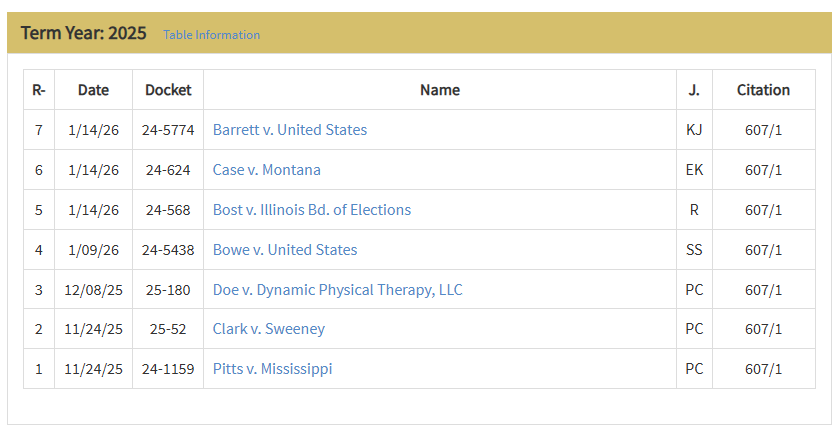The height and width of the screenshot is (429, 840).
Task: Select docket number 24-5774 cell
Action: tap(168, 130)
